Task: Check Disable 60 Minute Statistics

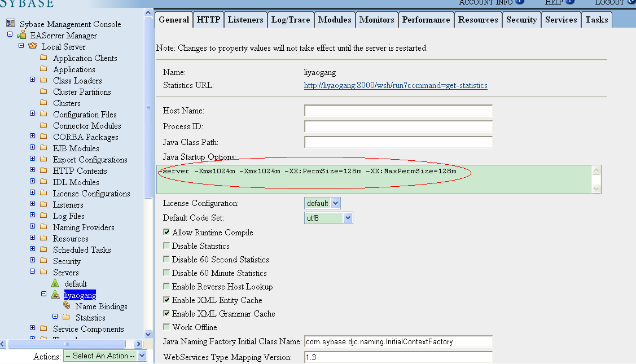Action: (x=166, y=273)
